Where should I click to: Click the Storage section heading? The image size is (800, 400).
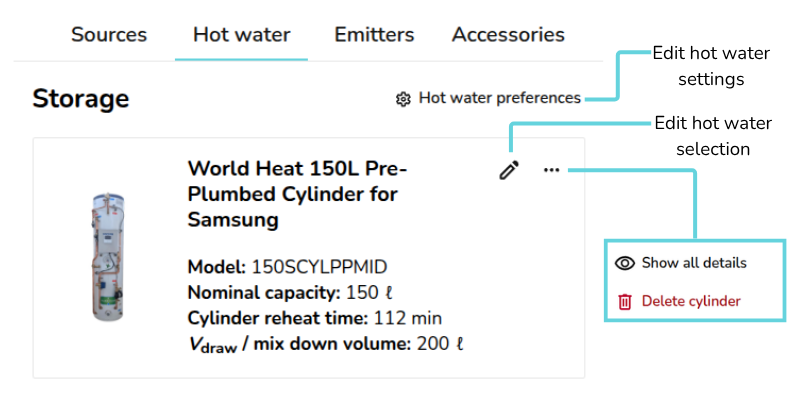point(81,98)
